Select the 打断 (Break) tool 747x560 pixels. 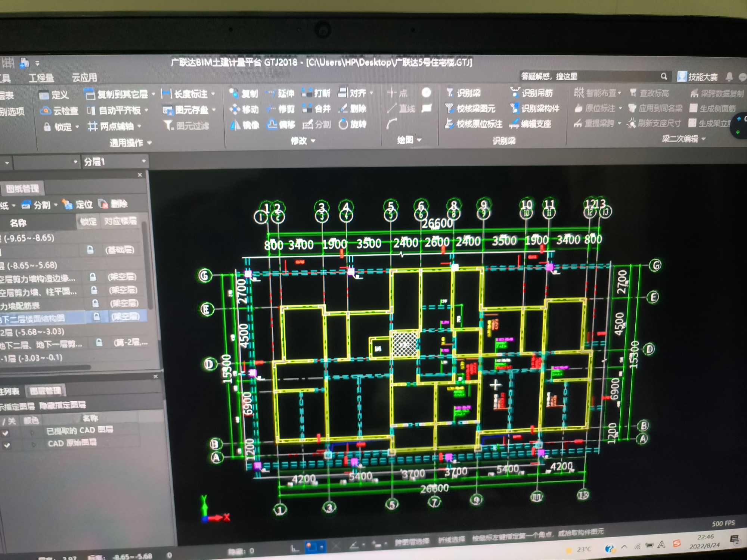tap(316, 93)
